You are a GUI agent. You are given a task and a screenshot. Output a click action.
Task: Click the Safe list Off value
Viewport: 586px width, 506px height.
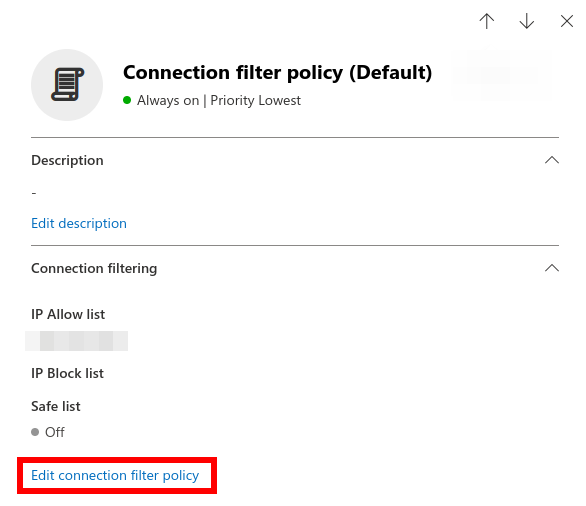pyautogui.click(x=55, y=432)
